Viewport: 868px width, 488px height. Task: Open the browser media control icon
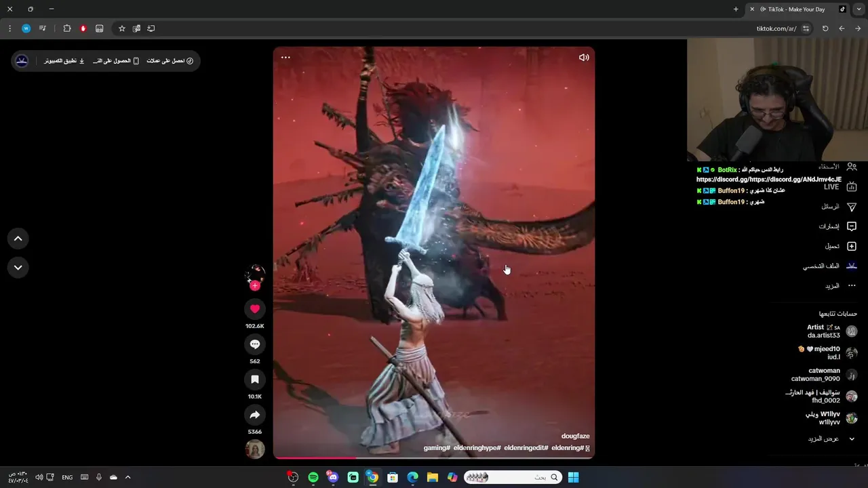[x=43, y=28]
